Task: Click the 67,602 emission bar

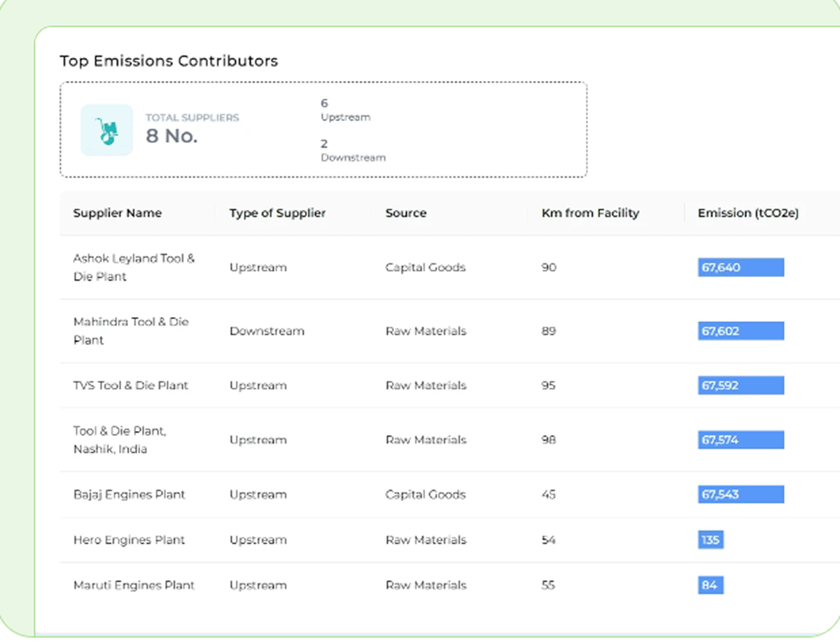Action: 741,331
